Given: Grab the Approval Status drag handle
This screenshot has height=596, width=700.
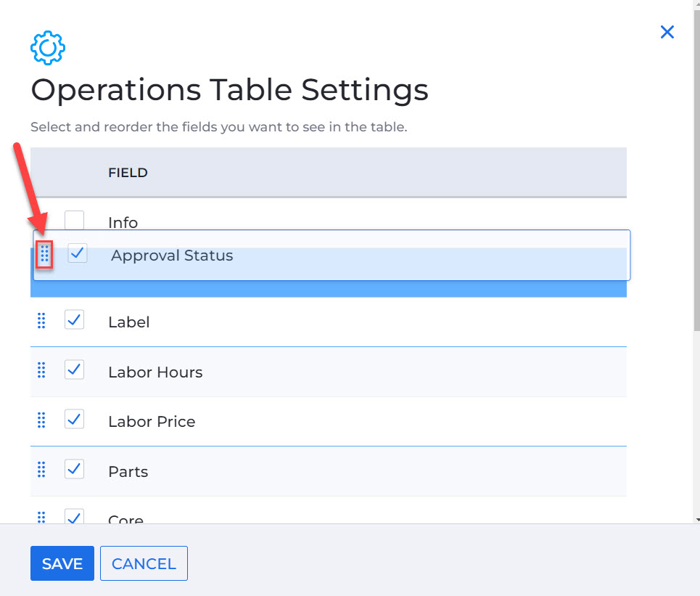Looking at the screenshot, I should (x=45, y=255).
